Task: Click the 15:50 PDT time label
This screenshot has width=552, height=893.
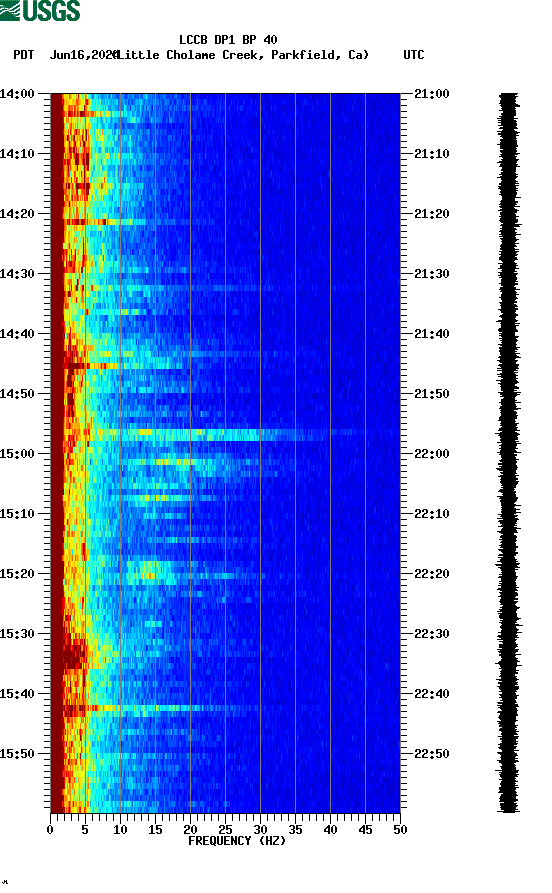Action: point(17,753)
